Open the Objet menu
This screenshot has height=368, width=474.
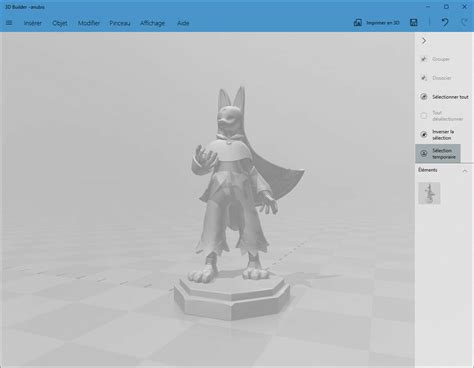click(x=60, y=23)
